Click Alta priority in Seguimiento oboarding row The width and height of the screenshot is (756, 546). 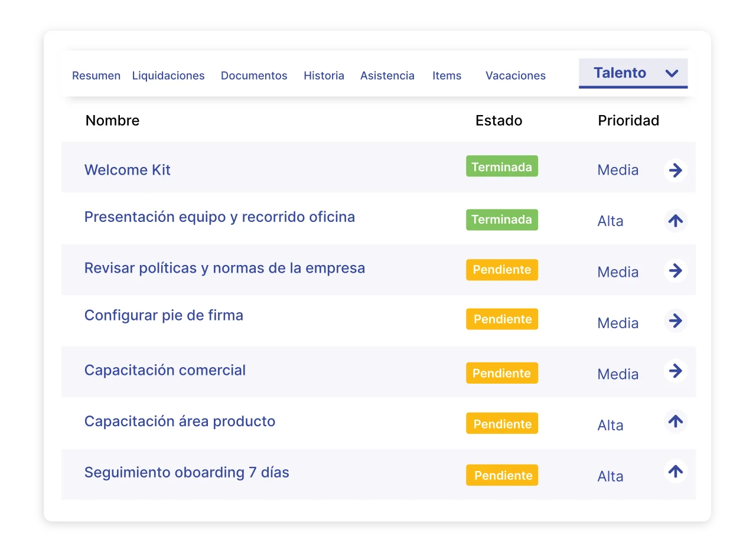point(610,476)
